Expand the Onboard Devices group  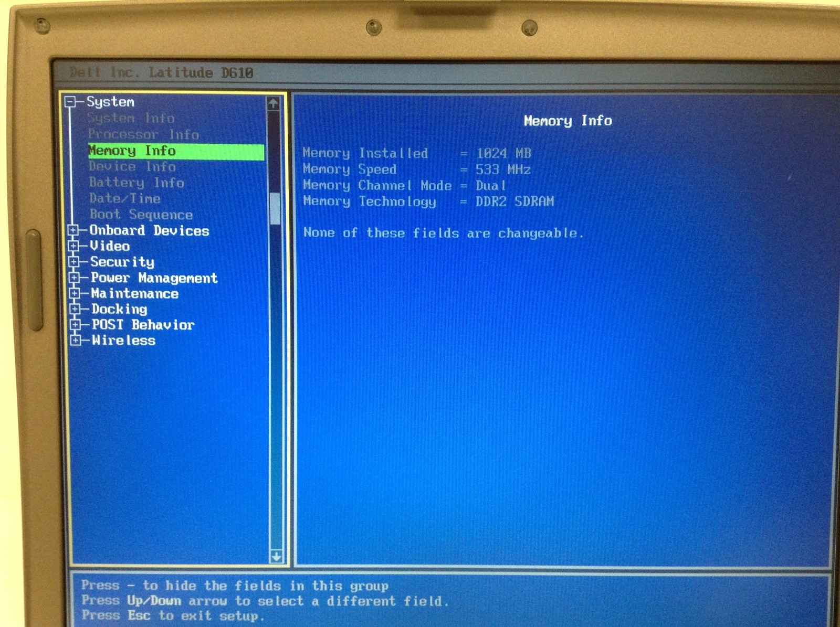coord(73,230)
